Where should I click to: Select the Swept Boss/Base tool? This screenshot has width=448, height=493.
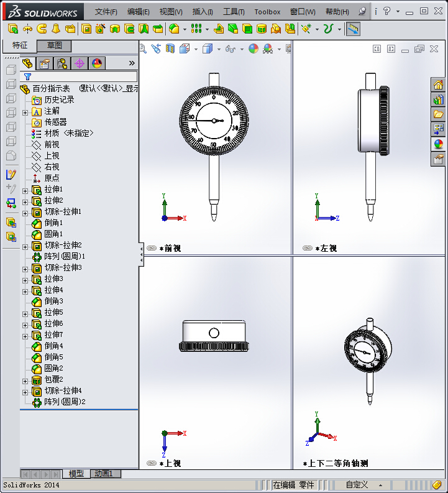(x=42, y=29)
